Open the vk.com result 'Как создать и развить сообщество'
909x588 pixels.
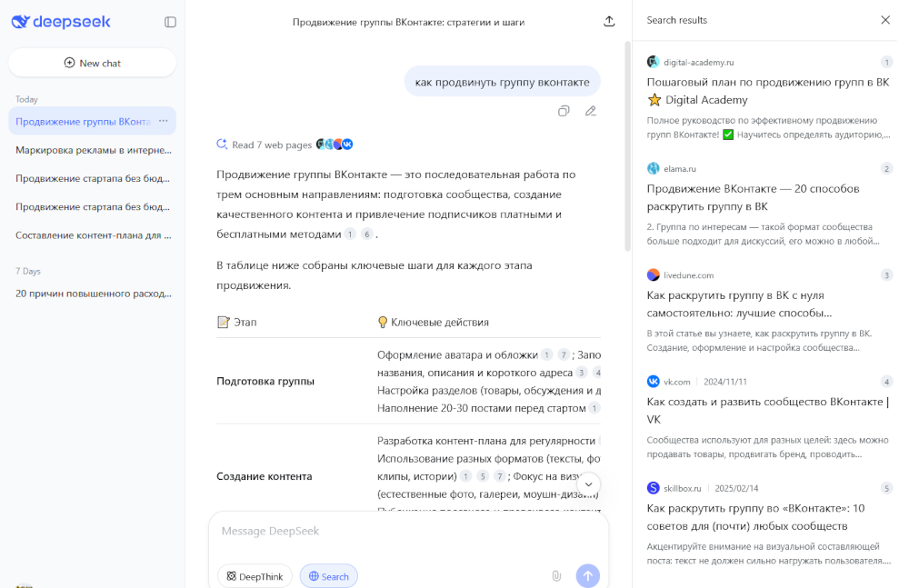pyautogui.click(x=767, y=411)
